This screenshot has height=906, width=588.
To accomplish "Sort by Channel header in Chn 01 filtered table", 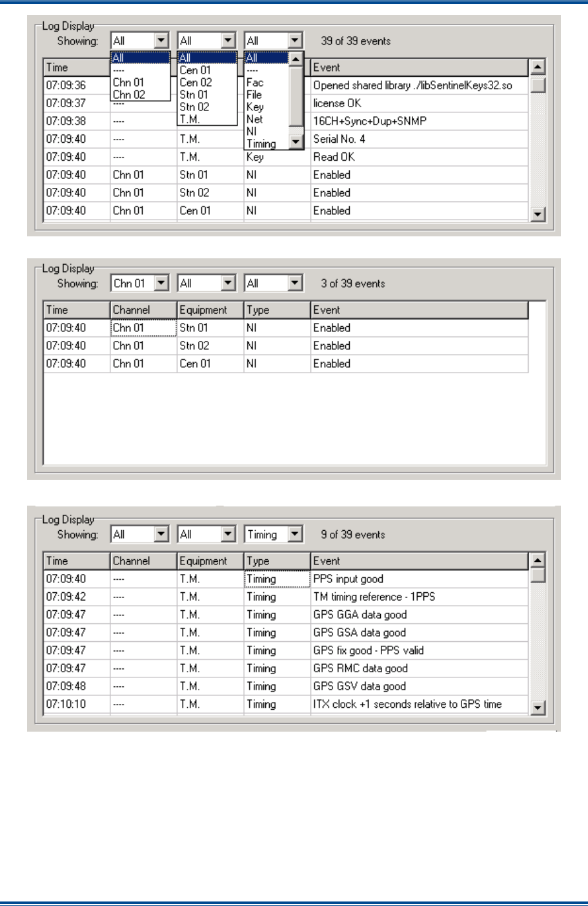I will pos(144,310).
